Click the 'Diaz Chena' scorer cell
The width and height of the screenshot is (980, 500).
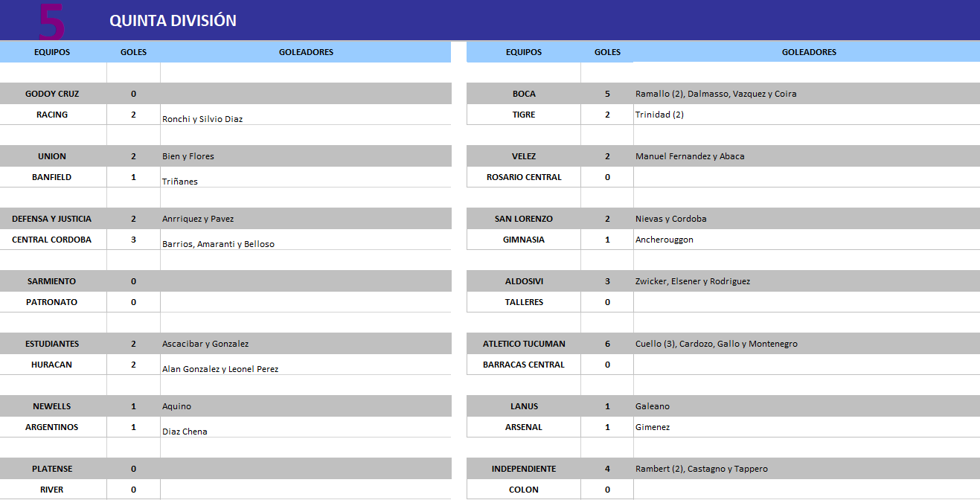(x=306, y=427)
